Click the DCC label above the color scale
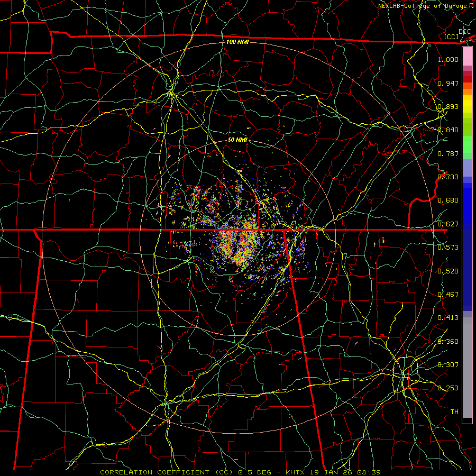 click(x=464, y=31)
